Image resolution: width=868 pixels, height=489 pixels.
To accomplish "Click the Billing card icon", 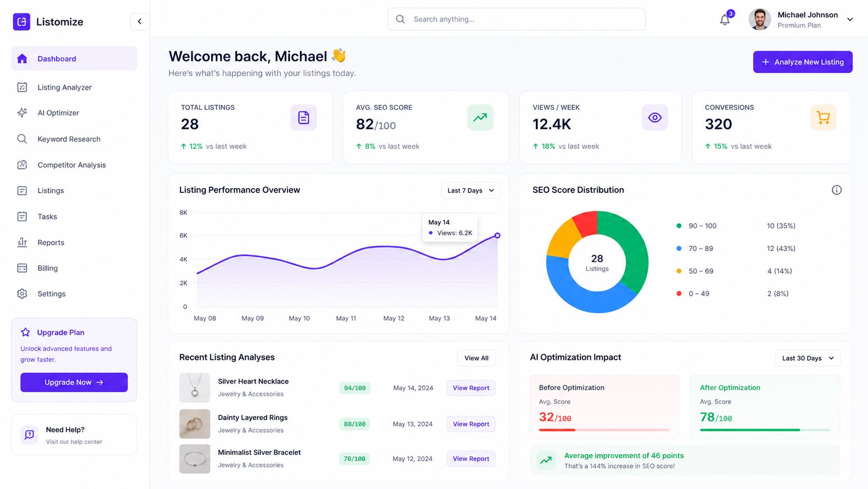I will tap(22, 268).
